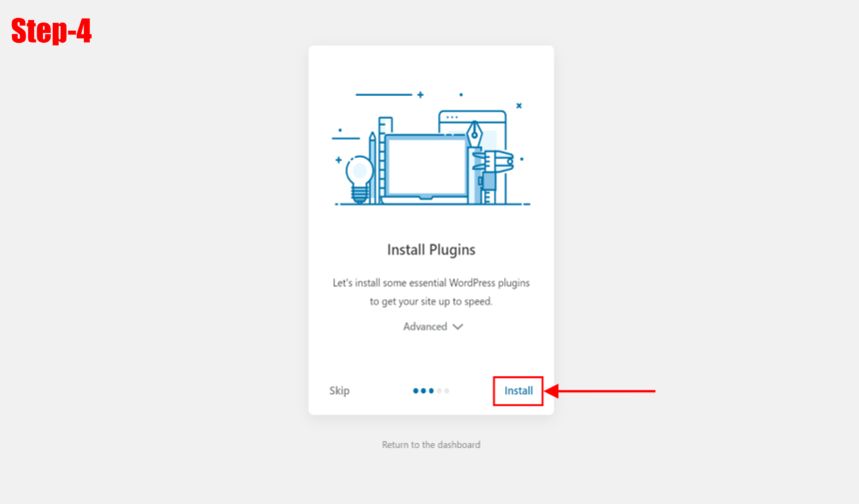Click the pencil icon beside the ruler
The height and width of the screenshot is (504, 859).
coord(373,168)
